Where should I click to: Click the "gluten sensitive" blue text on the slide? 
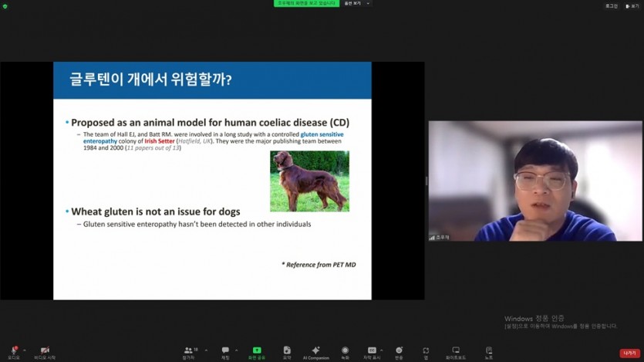[322, 134]
